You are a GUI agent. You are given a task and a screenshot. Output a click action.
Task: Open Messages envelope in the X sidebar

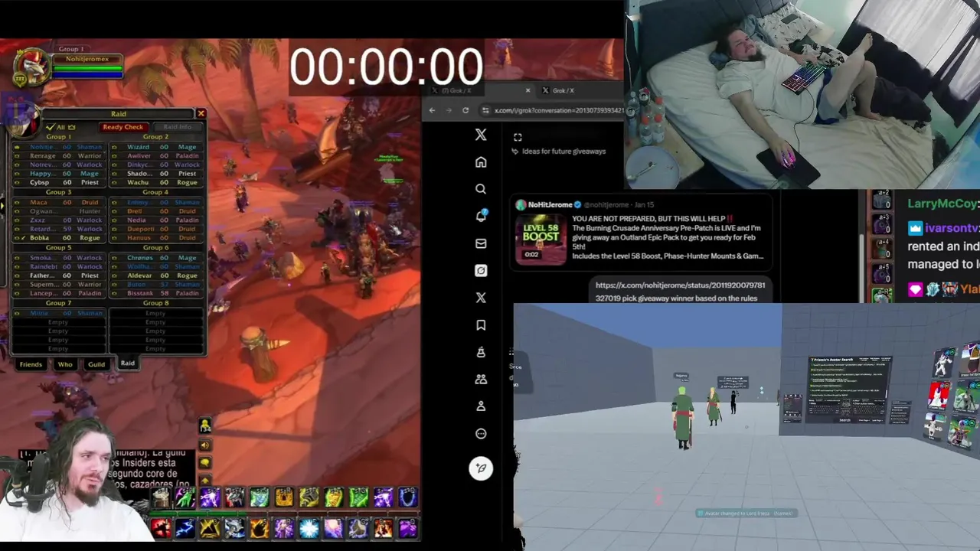481,243
